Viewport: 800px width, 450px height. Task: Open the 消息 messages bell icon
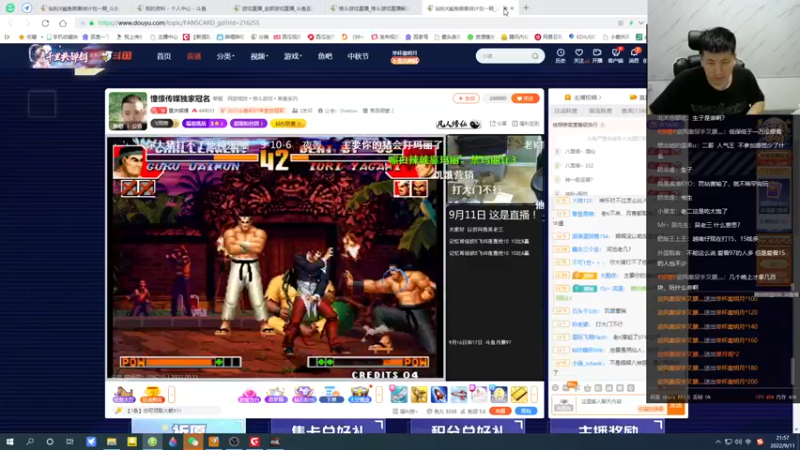pyautogui.click(x=634, y=56)
